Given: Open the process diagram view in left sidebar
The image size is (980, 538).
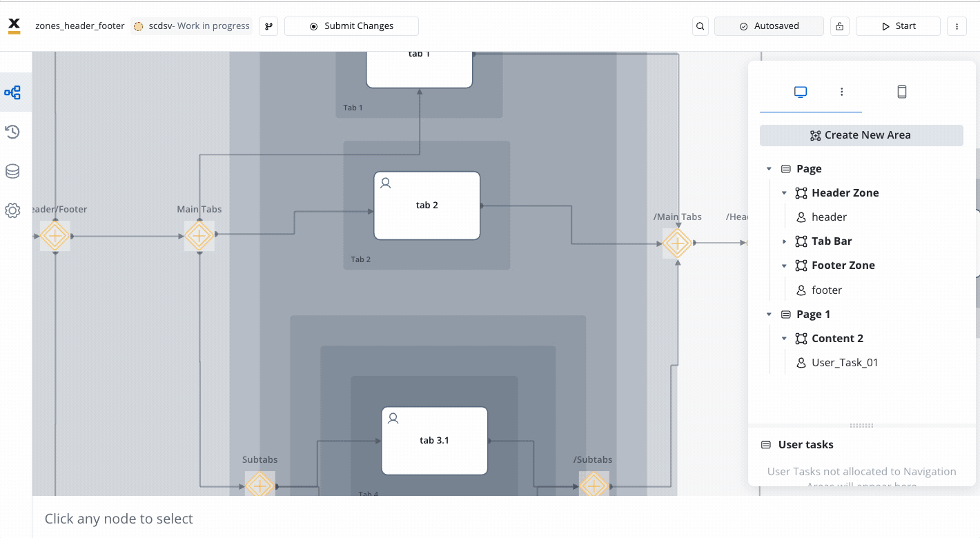Looking at the screenshot, I should (12, 92).
